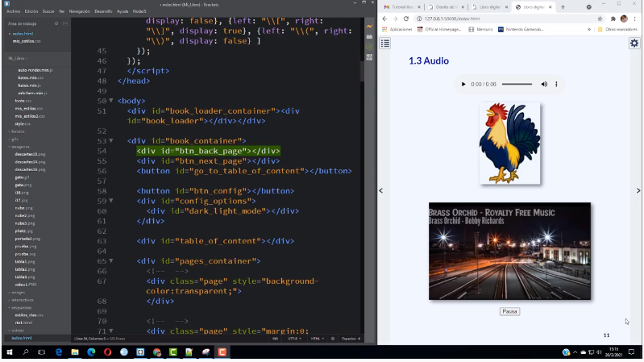Open audio player more options menu

click(x=556, y=84)
